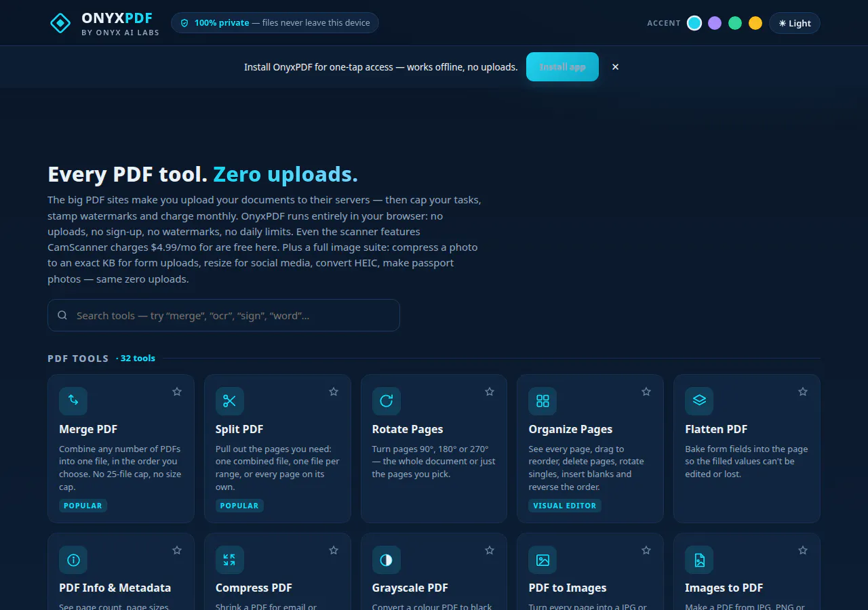Image resolution: width=868 pixels, height=610 pixels.
Task: Dismiss the install banner
Action: coord(615,67)
